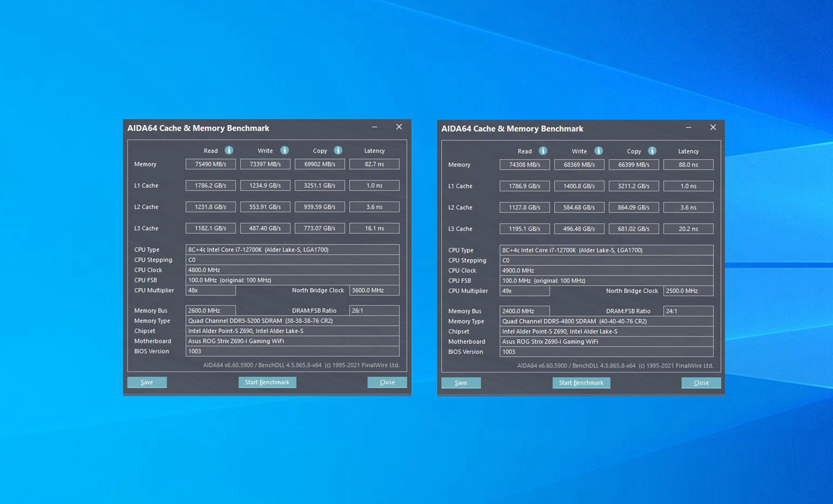The height and width of the screenshot is (504, 833).
Task: Click the 939.59 GB/s L2 Cache copy value
Action: pyautogui.click(x=320, y=207)
